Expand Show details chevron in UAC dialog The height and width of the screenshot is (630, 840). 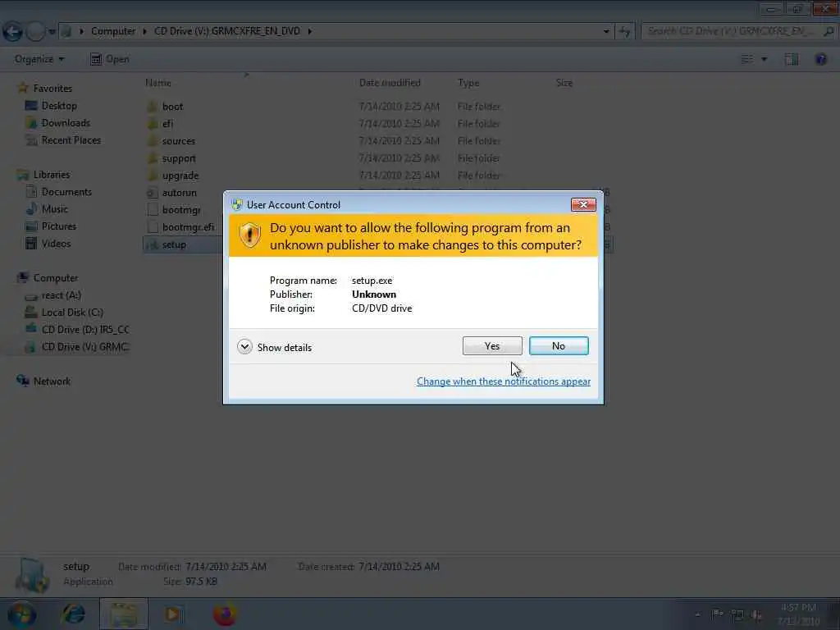pyautogui.click(x=244, y=347)
